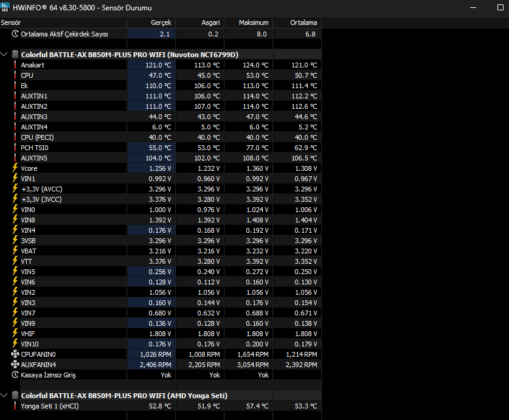The height and width of the screenshot is (420, 509).
Task: Click the chip icon of AMD Yonga Seti group
Action: tap(15, 395)
